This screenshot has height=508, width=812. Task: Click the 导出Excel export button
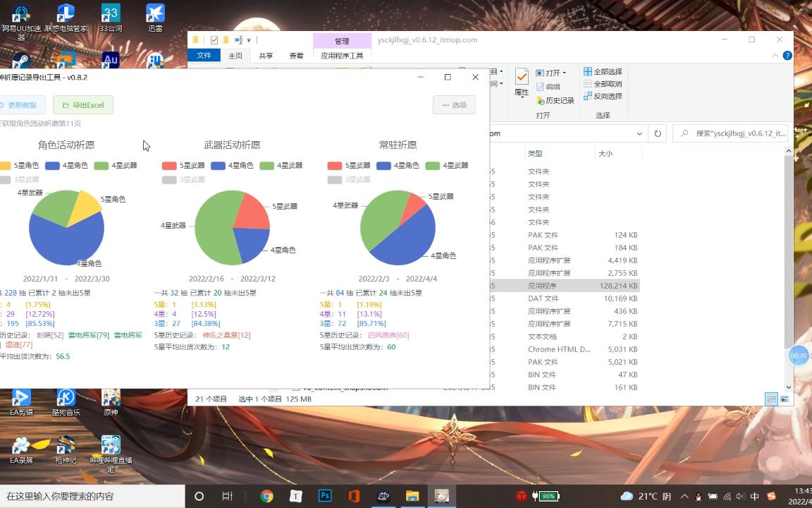point(82,104)
